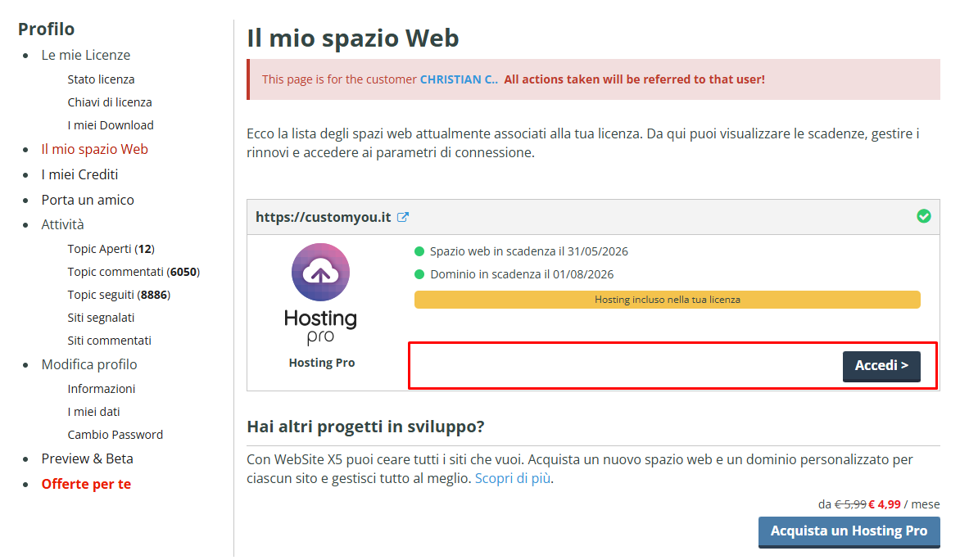The image size is (960, 560).
Task: Open Cambio Password page
Action: point(115,435)
